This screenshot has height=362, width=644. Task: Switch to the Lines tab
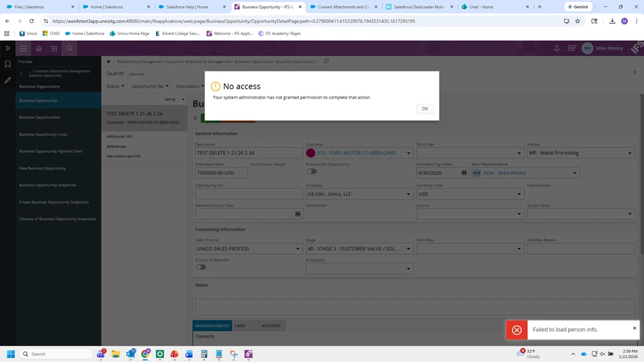pos(240,326)
